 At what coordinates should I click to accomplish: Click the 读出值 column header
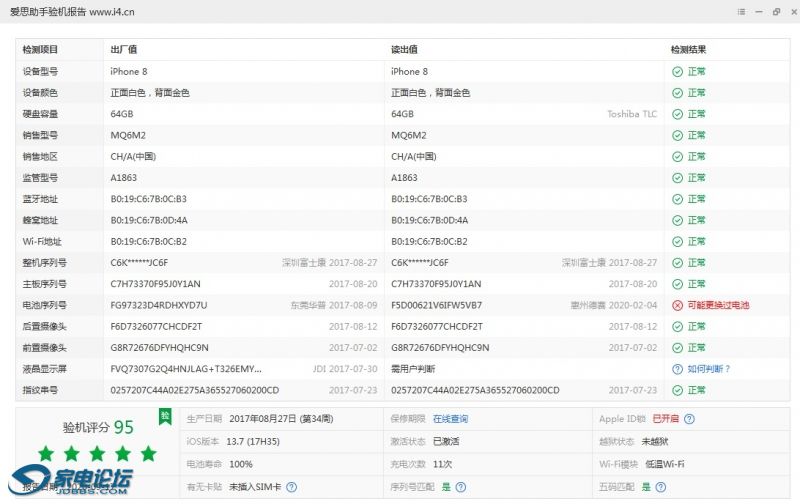[404, 49]
